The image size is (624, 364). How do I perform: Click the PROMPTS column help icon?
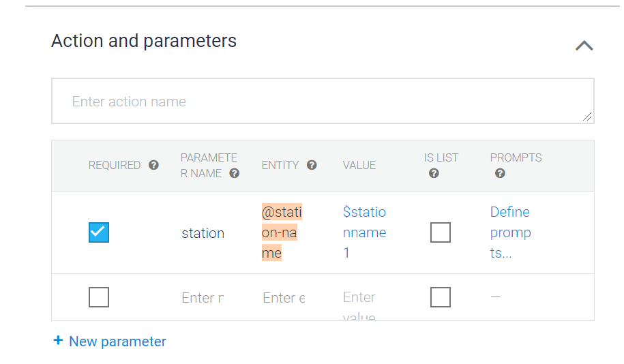tap(500, 173)
